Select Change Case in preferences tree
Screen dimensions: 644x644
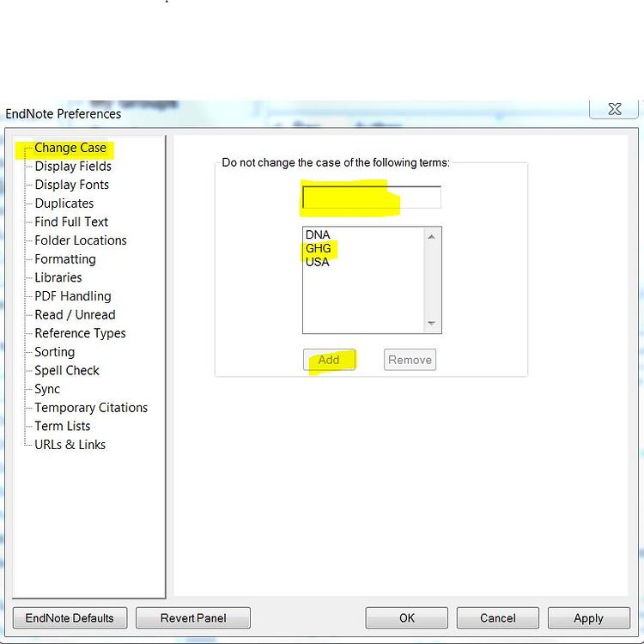pyautogui.click(x=70, y=148)
